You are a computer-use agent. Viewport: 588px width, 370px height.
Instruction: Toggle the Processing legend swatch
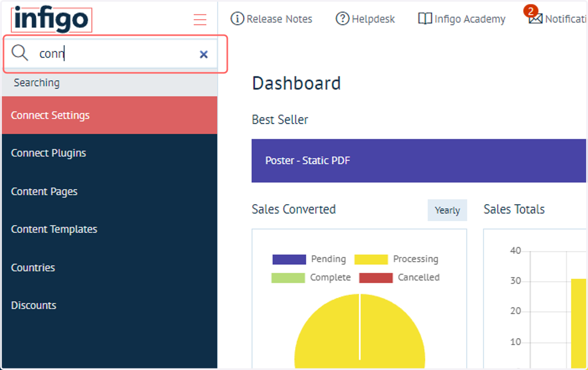[371, 259]
